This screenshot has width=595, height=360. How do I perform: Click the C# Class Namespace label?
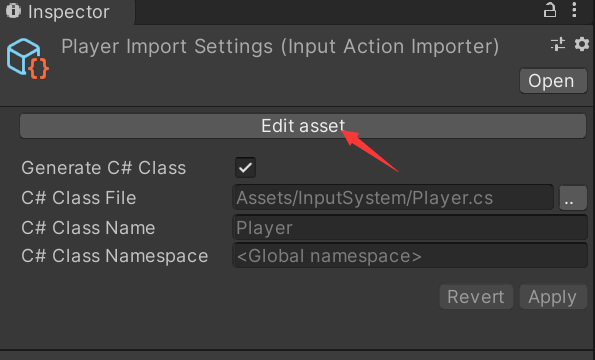click(x=115, y=256)
